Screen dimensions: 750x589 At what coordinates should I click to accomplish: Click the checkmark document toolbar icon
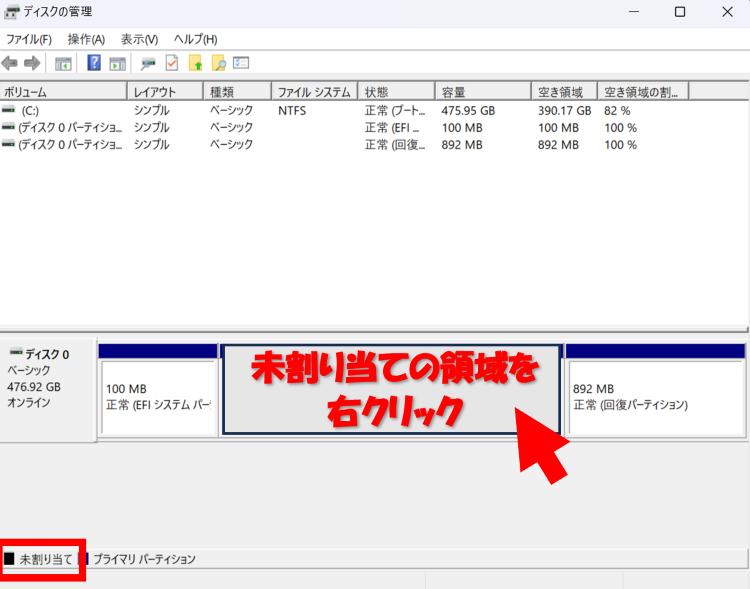coord(172,63)
